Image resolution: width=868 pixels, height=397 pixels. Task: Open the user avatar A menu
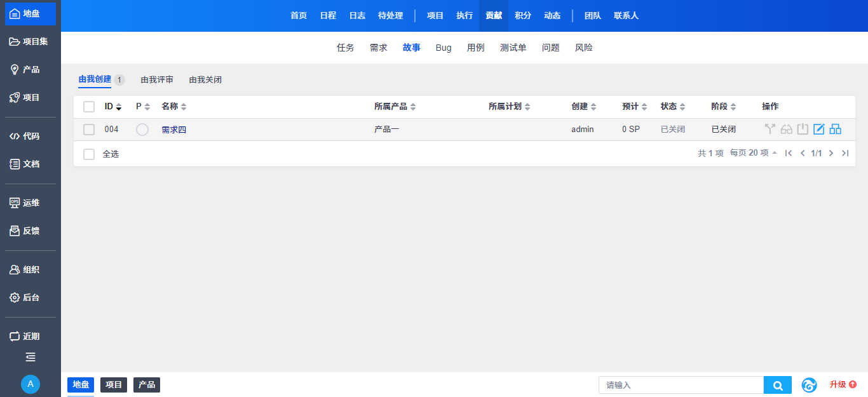point(31,384)
